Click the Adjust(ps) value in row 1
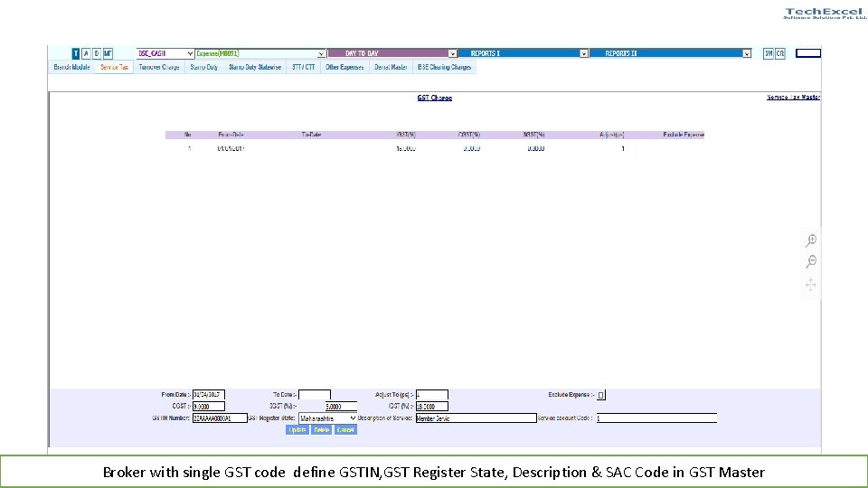 (x=623, y=149)
